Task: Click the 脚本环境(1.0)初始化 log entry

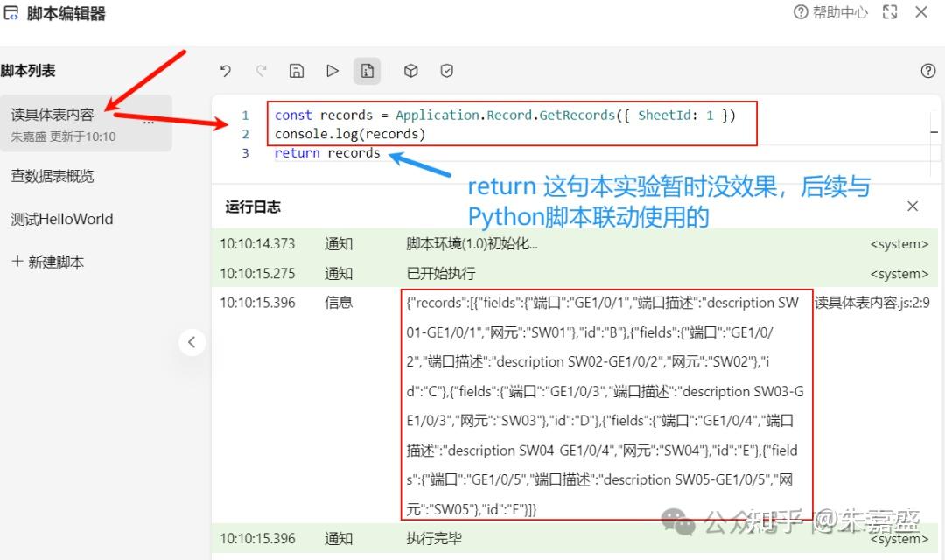Action: tap(574, 243)
